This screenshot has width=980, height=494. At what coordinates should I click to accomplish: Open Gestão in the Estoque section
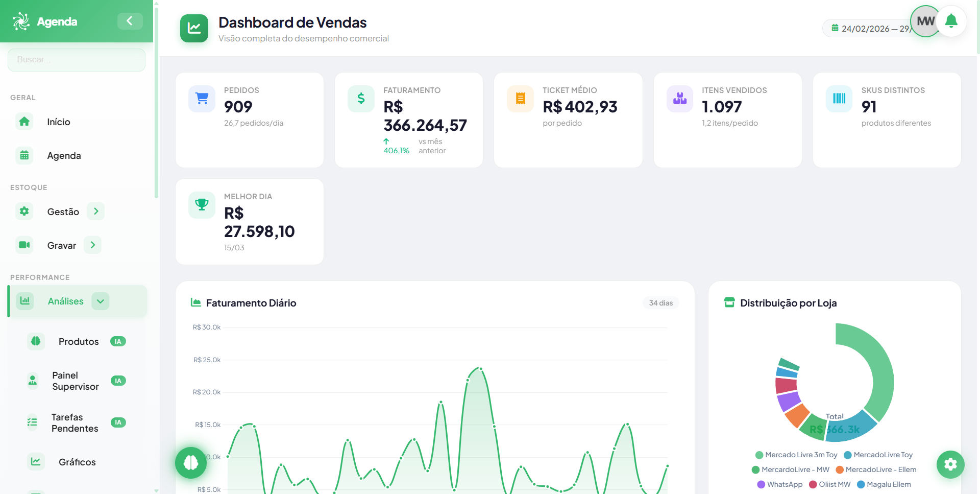63,211
